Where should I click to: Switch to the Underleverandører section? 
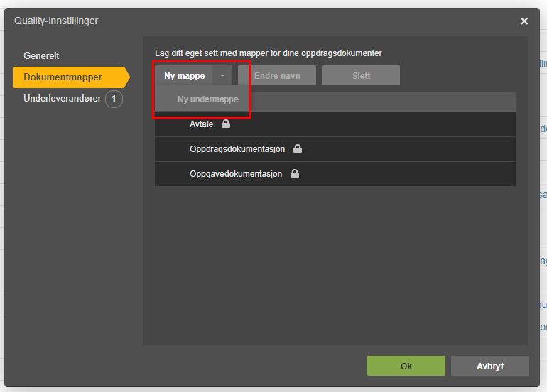(x=62, y=99)
